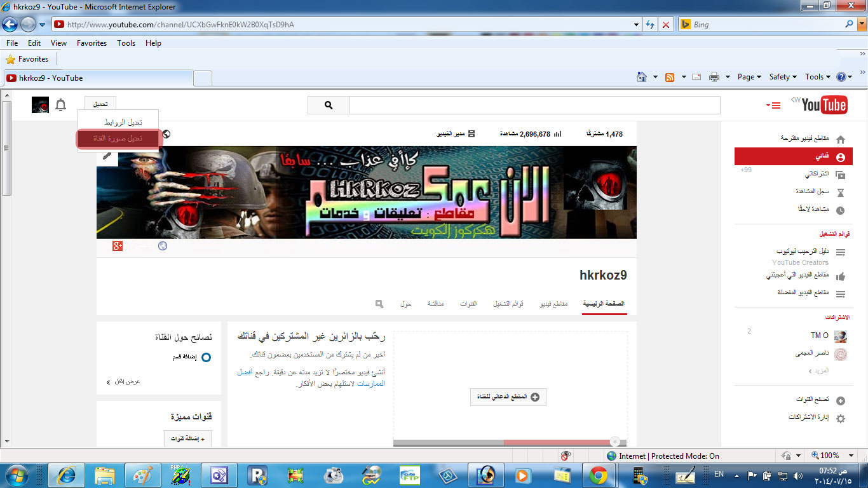Click the IE Home toolbar icon
This screenshot has width=868, height=488.
click(x=642, y=77)
